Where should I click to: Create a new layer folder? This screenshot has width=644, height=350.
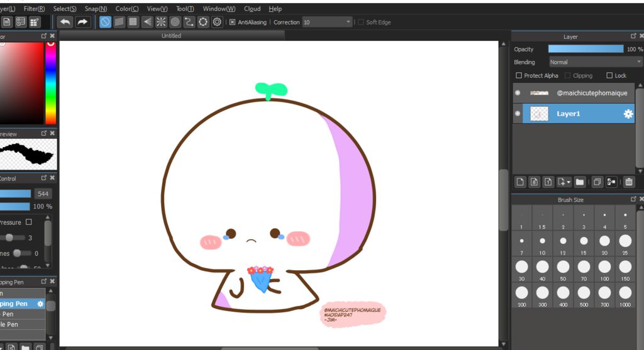(580, 182)
